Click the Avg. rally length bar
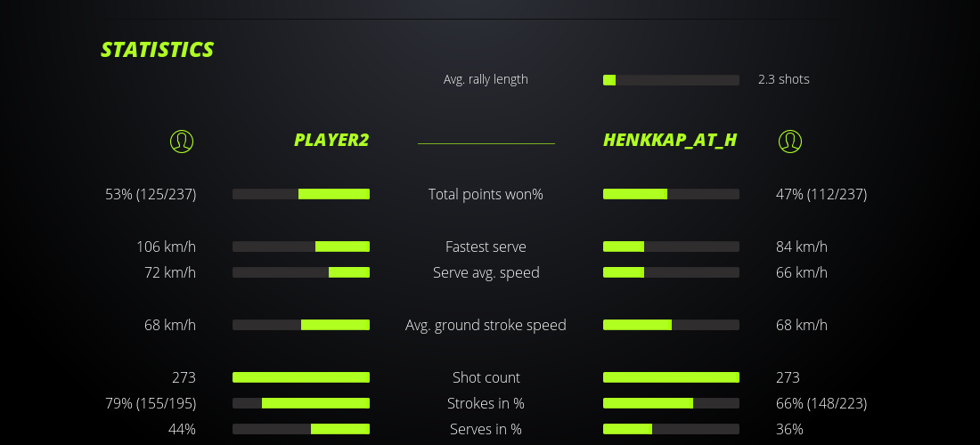 click(671, 80)
